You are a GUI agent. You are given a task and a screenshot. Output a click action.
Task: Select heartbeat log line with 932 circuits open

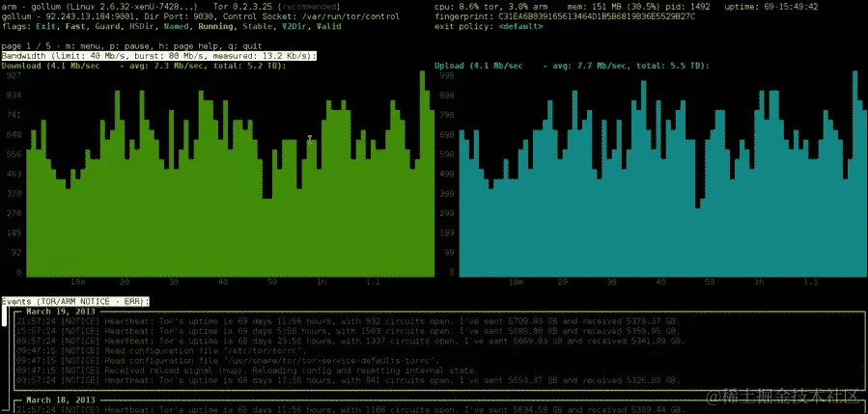pyautogui.click(x=349, y=321)
